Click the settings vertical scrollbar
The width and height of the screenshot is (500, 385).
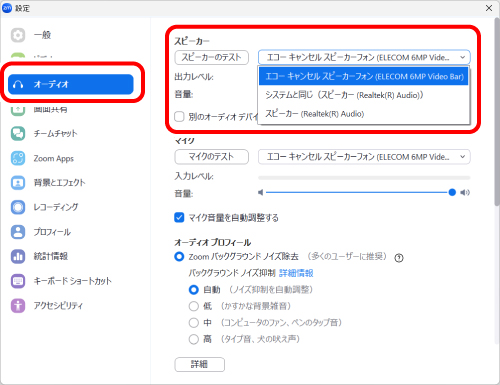497,112
